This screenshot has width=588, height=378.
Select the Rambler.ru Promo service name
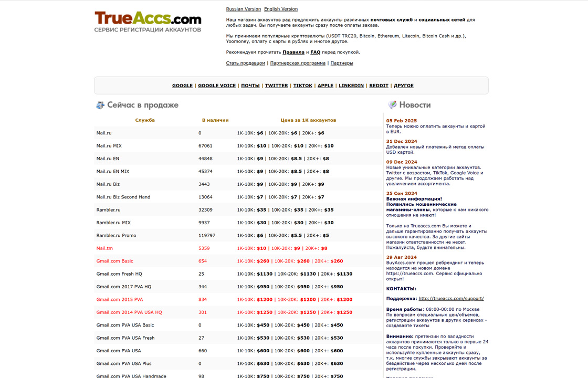coord(116,236)
